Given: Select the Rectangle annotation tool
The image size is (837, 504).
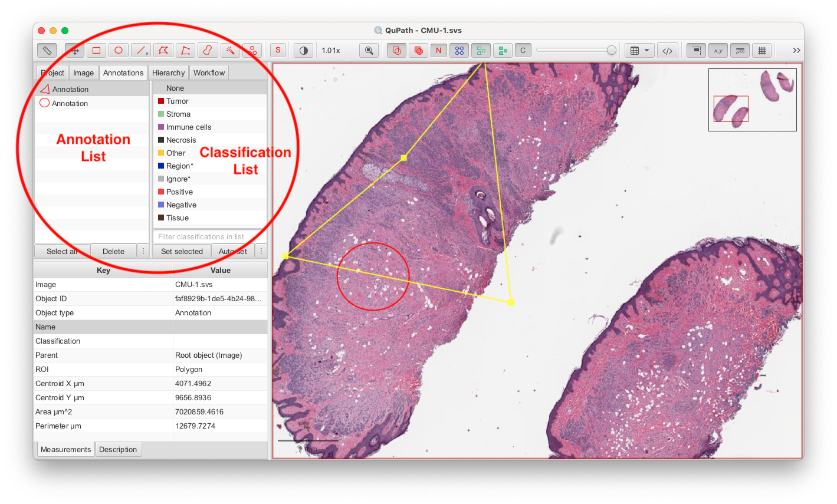Looking at the screenshot, I should (x=96, y=50).
